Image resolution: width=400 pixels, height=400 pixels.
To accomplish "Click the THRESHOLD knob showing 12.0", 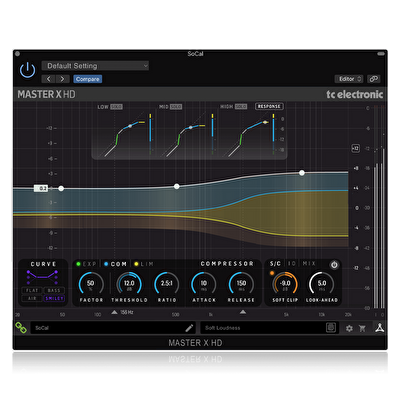I will 129,284.
